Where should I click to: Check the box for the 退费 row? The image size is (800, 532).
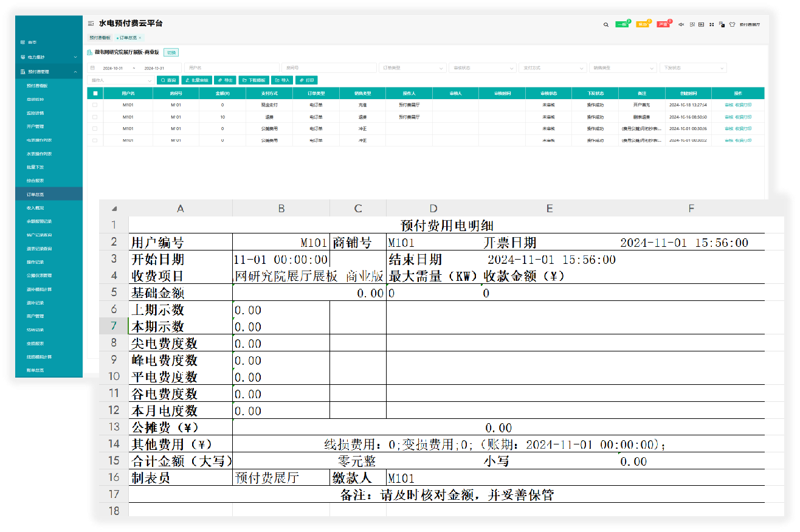(x=95, y=117)
